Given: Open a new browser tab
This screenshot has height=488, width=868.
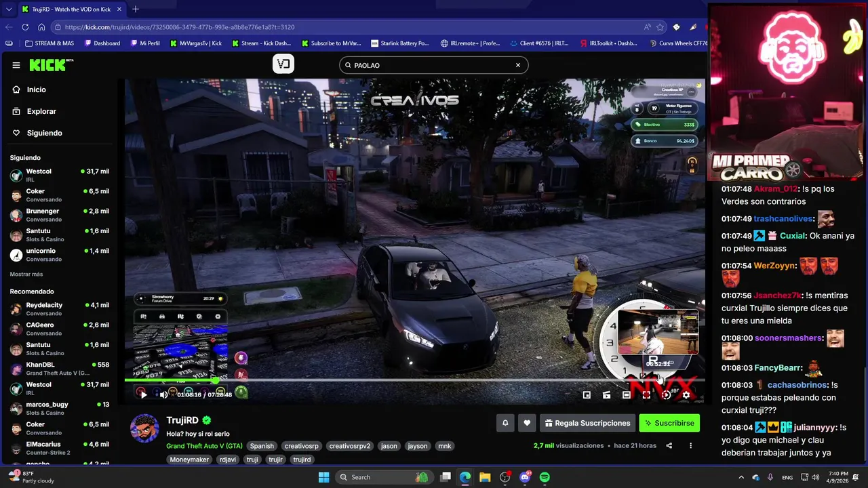Looking at the screenshot, I should (136, 9).
